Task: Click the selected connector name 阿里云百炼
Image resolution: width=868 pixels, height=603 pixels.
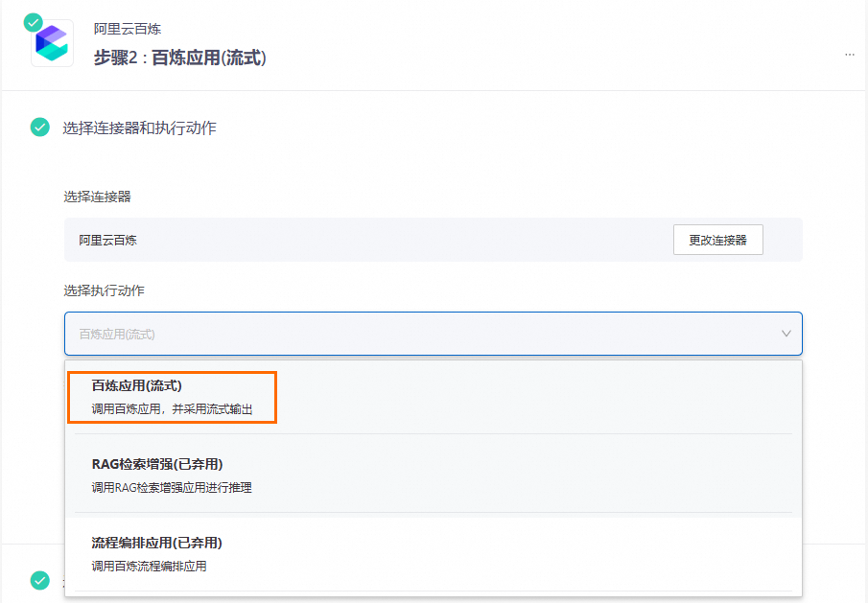Action: 107,240
